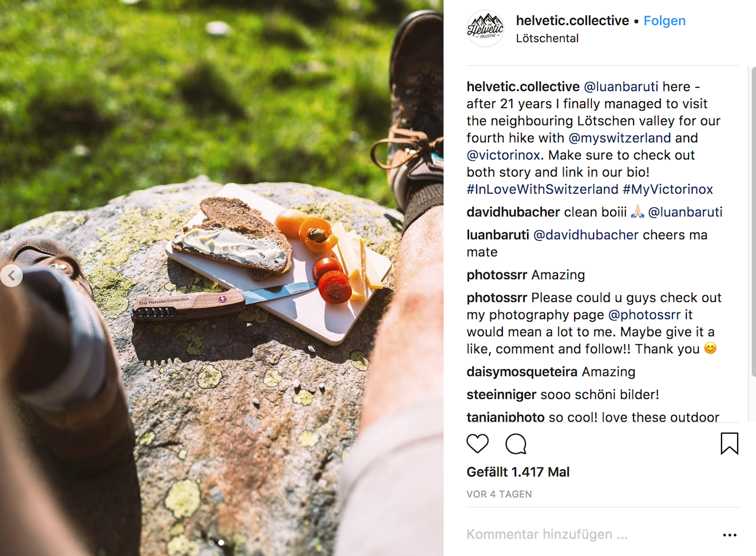The image size is (756, 556).
Task: Open the #InLoveWithSwitzerland hashtag
Action: tap(542, 189)
